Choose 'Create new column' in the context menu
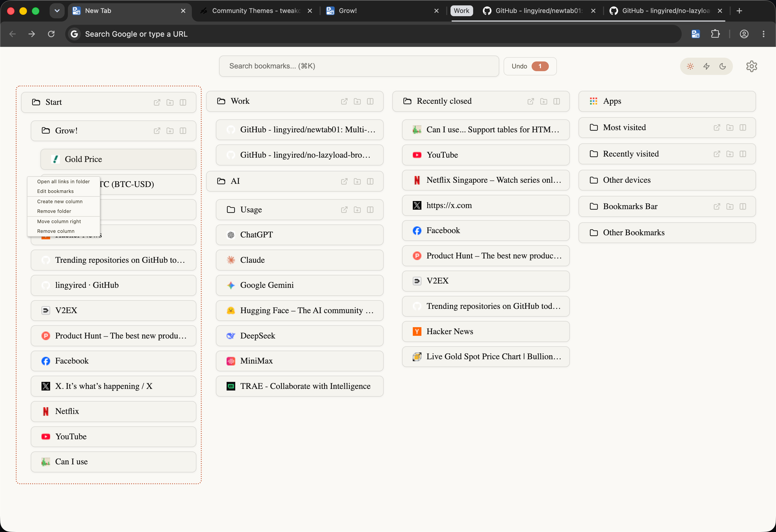Image resolution: width=776 pixels, height=532 pixels. coord(63,202)
